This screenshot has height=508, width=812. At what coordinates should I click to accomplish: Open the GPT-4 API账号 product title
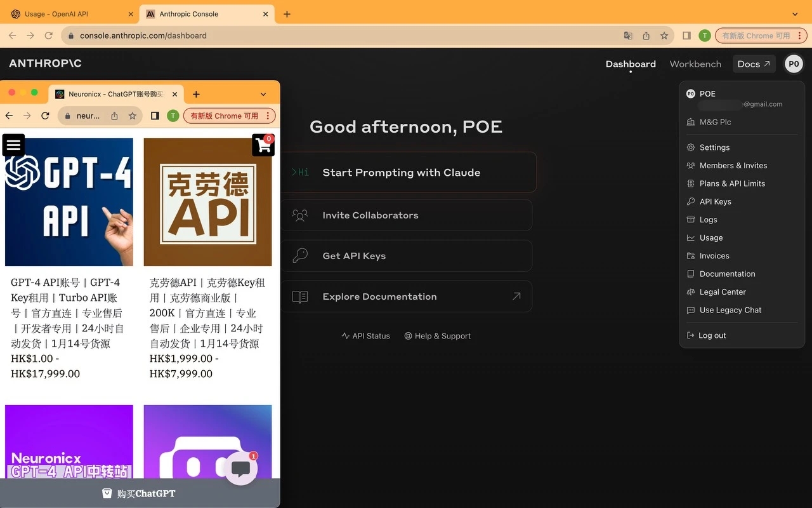coord(68,313)
